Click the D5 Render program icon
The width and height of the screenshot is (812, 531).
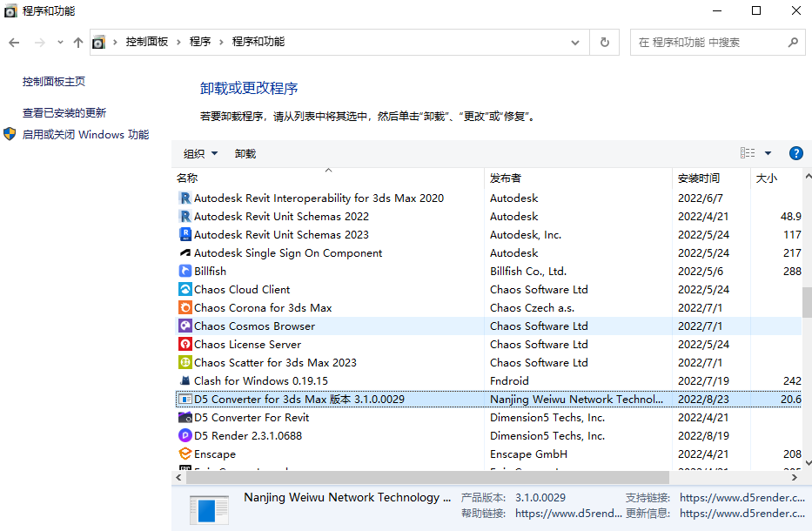[185, 435]
